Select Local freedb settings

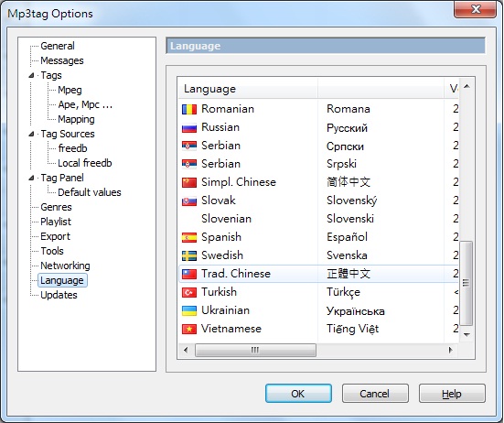85,163
